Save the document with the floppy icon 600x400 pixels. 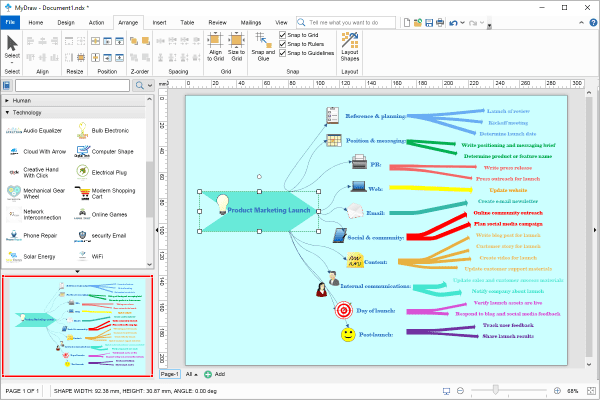click(x=429, y=23)
